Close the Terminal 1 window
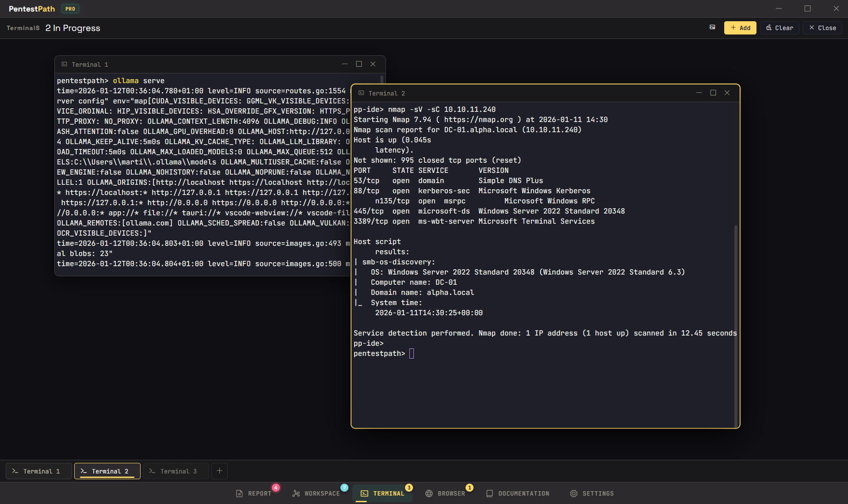 point(373,64)
